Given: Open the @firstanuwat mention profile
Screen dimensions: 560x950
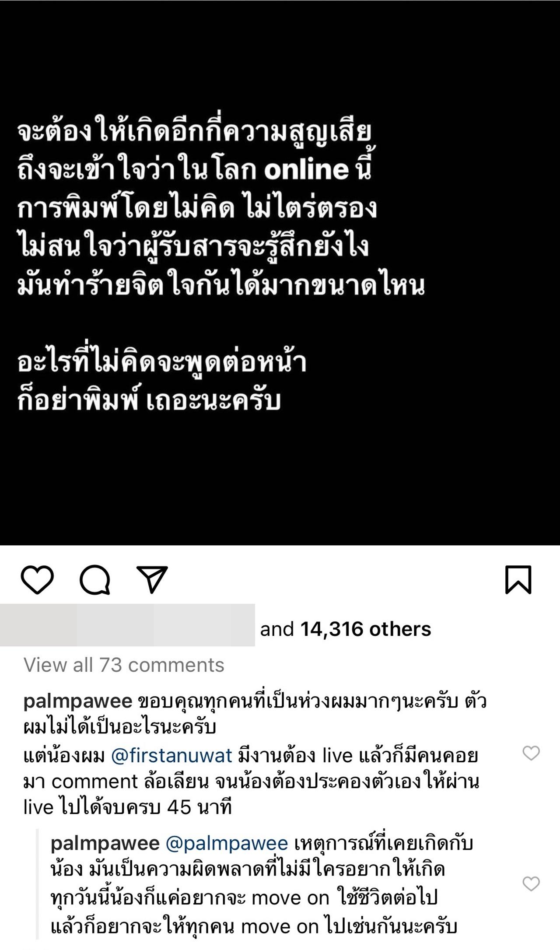Looking at the screenshot, I should (x=171, y=756).
